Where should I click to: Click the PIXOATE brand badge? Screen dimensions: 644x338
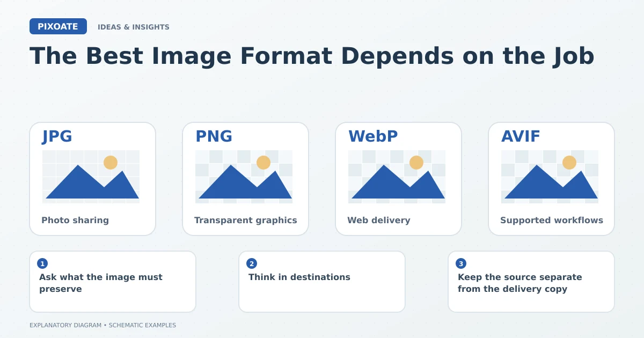[x=58, y=26]
